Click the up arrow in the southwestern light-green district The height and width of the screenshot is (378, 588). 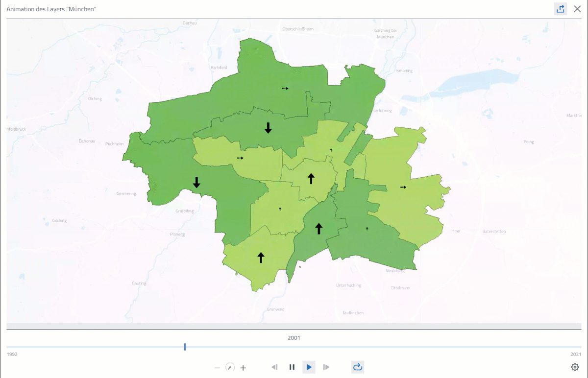tap(261, 258)
